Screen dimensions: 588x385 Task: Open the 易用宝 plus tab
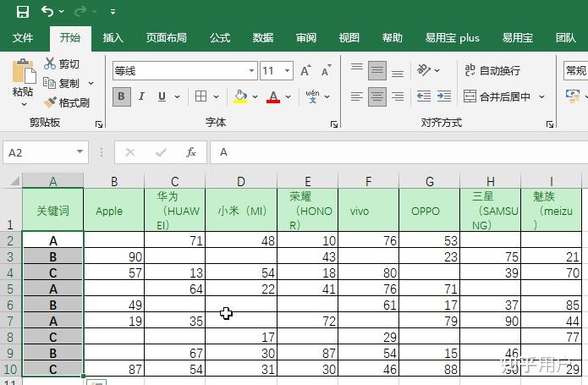pyautogui.click(x=453, y=38)
